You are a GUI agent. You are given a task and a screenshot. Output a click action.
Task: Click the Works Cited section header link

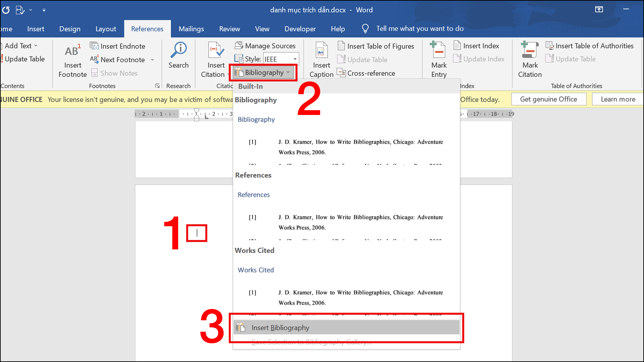[255, 269]
